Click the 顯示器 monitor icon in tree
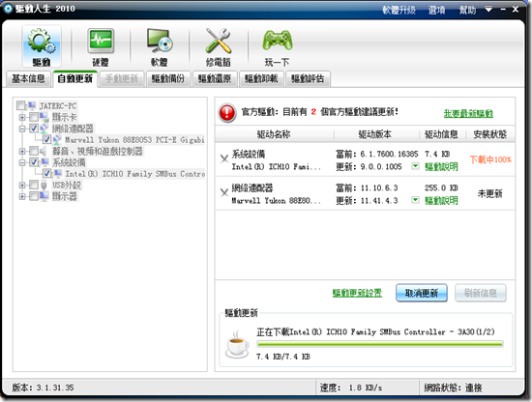 44,196
